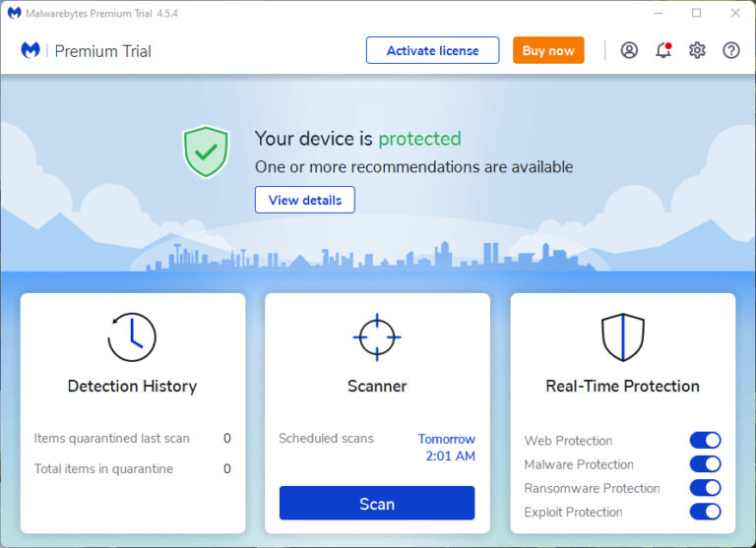Screen dimensions: 756x548
Task: Start a scan with the Scan button
Action: [377, 504]
